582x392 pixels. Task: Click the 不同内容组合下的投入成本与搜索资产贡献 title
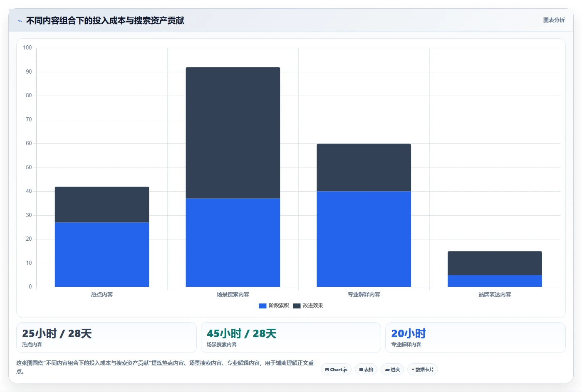coord(105,20)
